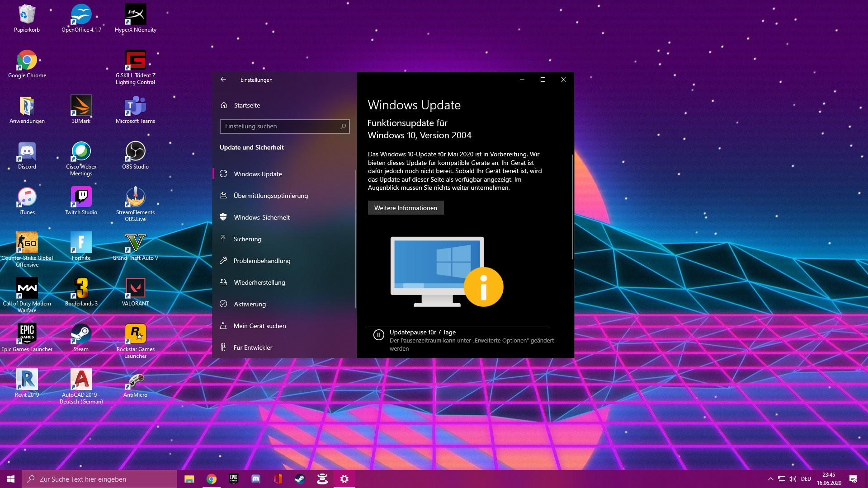Viewport: 868px width, 488px height.
Task: Open Aktivierung settings page
Action: coord(250,304)
